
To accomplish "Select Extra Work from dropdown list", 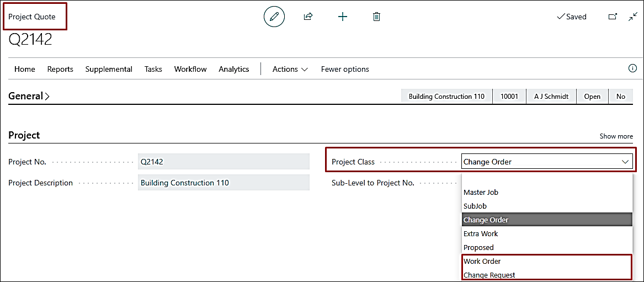I will [547, 233].
